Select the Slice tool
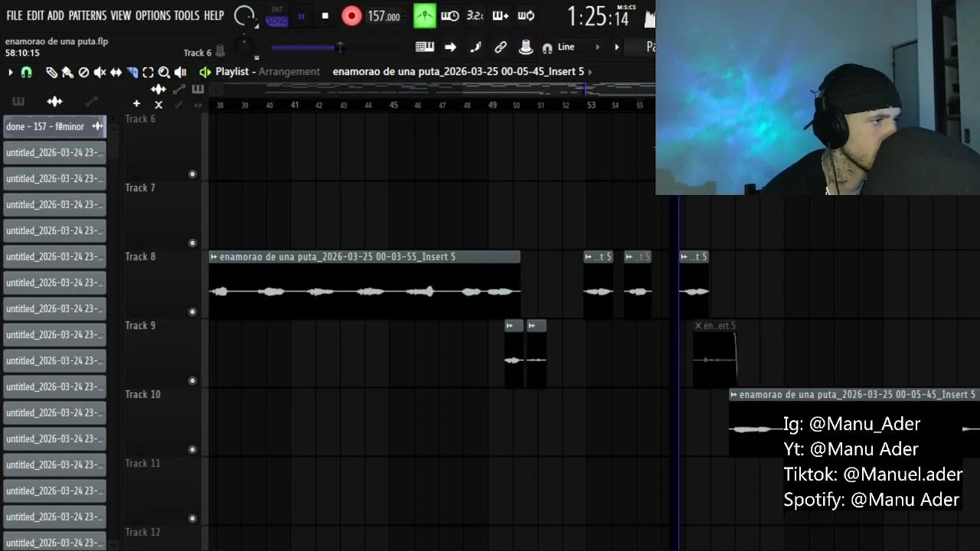This screenshot has height=551, width=980. click(x=132, y=72)
